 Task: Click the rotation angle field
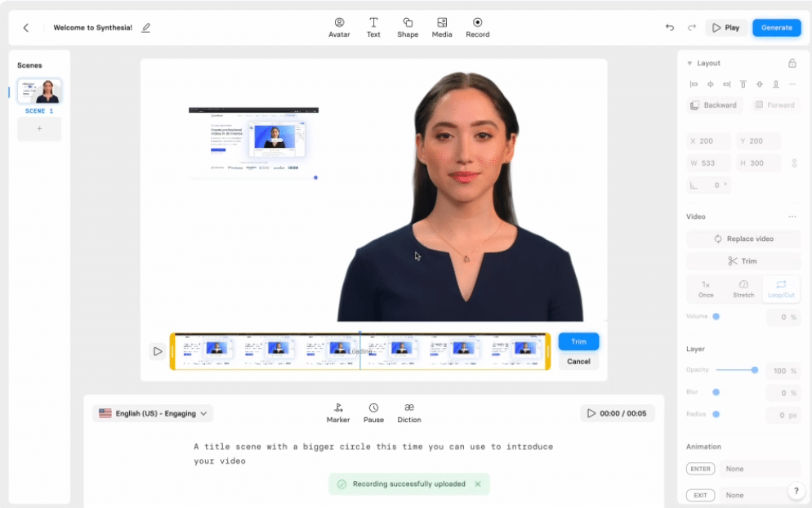(709, 185)
